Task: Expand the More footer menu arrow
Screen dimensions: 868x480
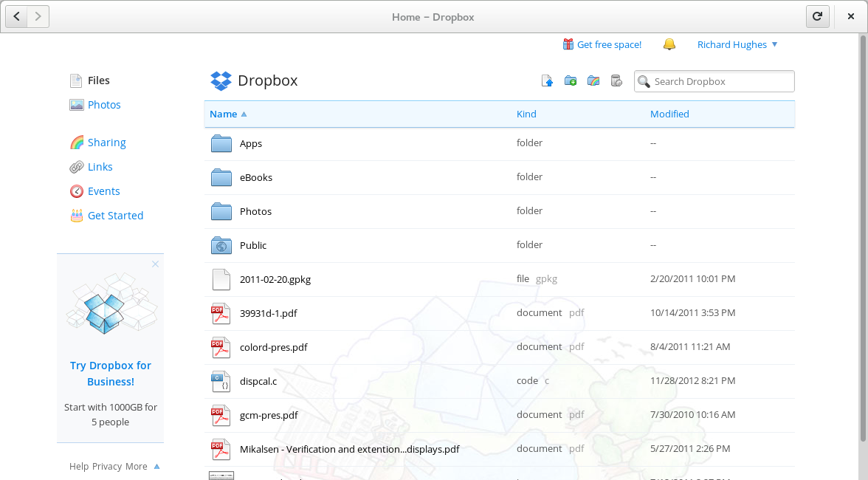Action: pyautogui.click(x=156, y=466)
